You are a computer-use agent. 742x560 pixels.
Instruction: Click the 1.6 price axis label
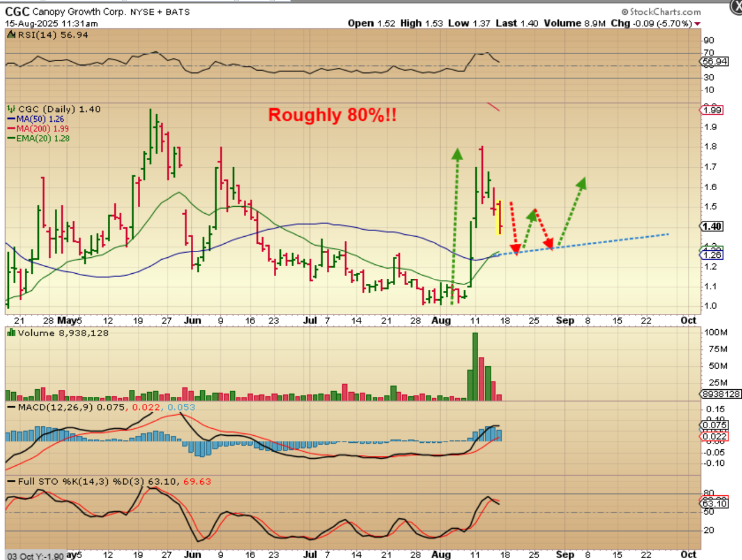pos(710,187)
